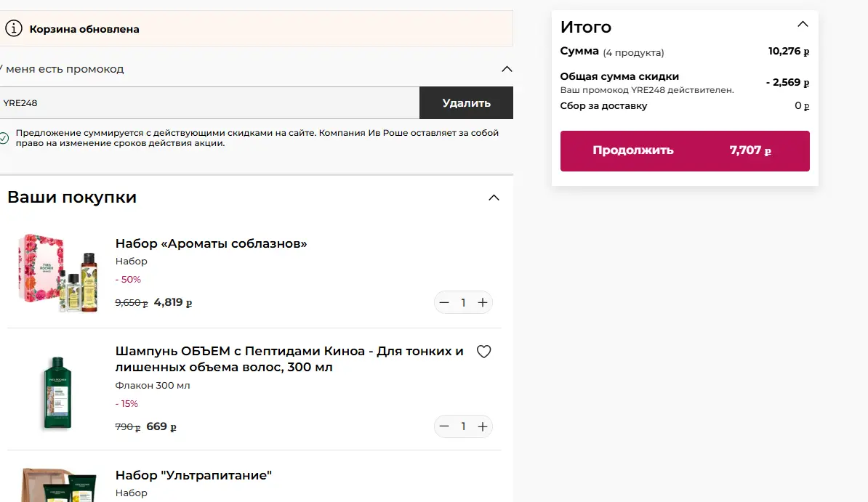
Task: Open the Шампунь ОБЪЕМ product image
Action: (x=57, y=393)
